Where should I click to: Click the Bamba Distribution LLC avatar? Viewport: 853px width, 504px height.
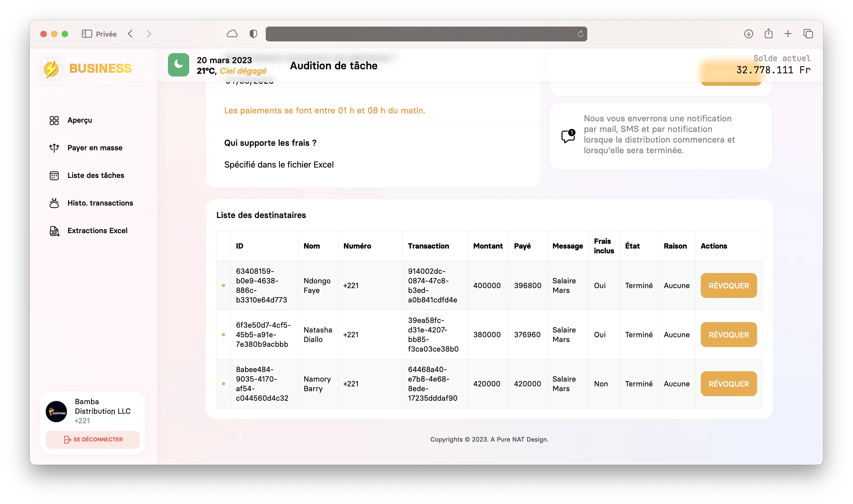tap(56, 411)
